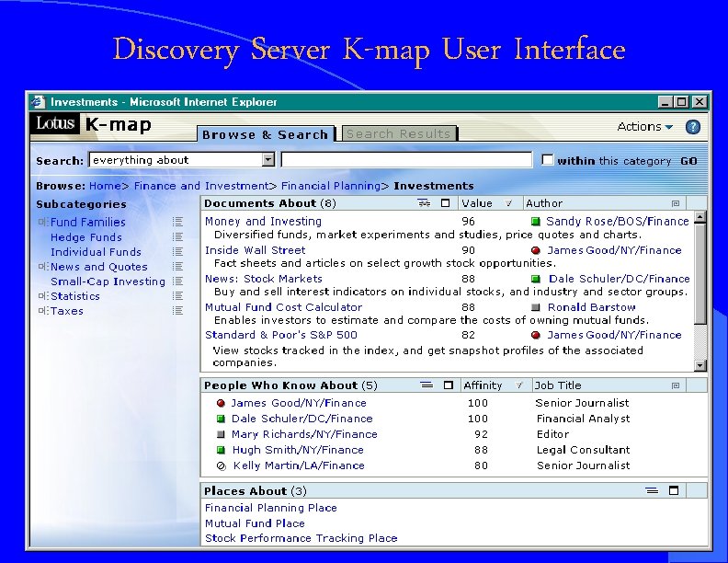Open Small-Cap Investing subcategory
Screen dimensions: 728x563
coord(108,281)
